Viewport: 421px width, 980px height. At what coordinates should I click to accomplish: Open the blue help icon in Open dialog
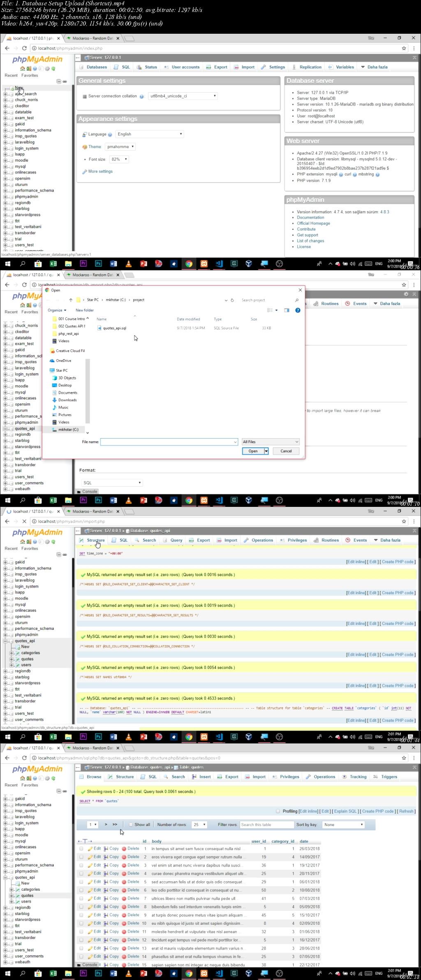coord(298,310)
